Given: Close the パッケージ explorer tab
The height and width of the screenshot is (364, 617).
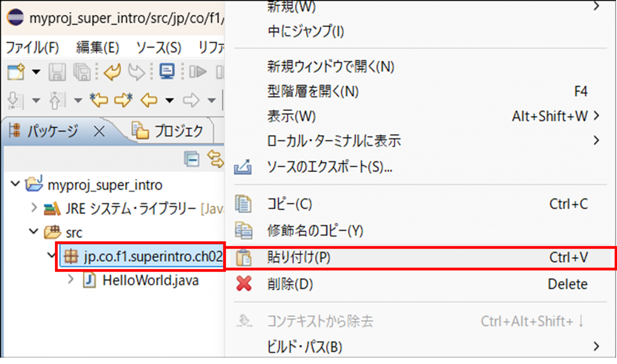Looking at the screenshot, I should 99,132.
